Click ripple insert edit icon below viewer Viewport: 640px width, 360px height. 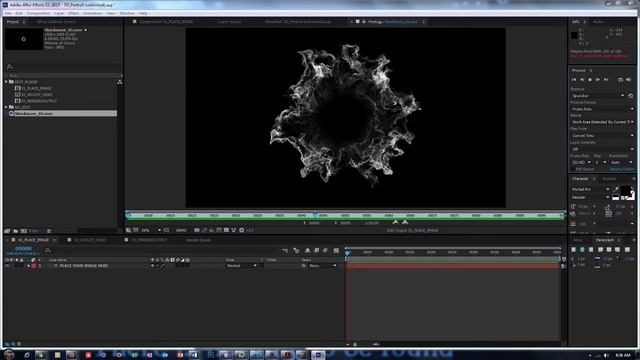pos(395,222)
